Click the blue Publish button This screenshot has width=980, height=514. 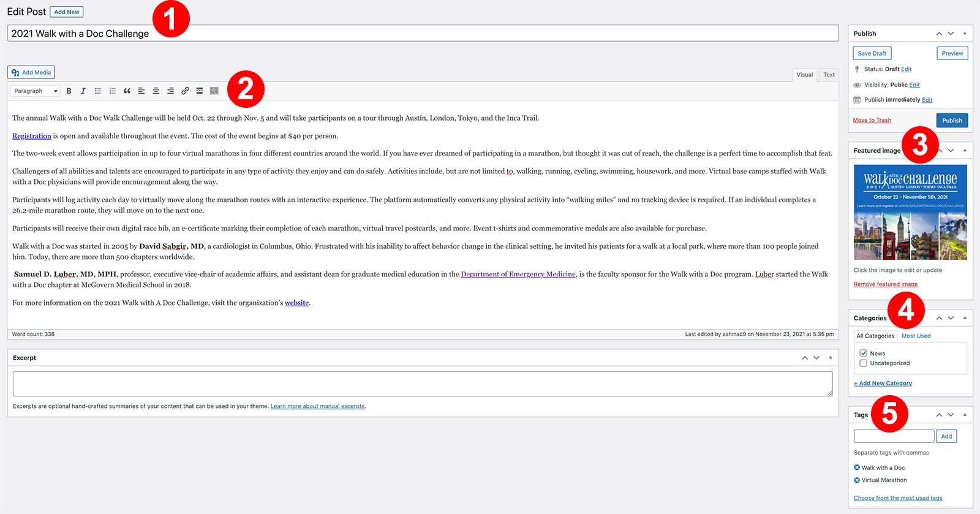coord(952,121)
